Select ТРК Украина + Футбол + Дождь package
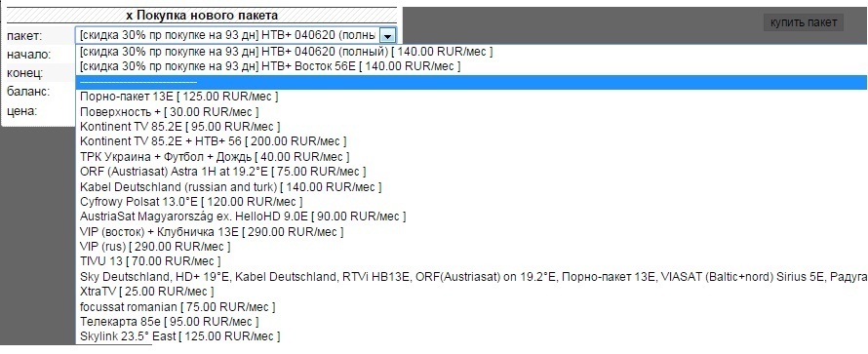This screenshot has height=354, width=868. point(470,157)
